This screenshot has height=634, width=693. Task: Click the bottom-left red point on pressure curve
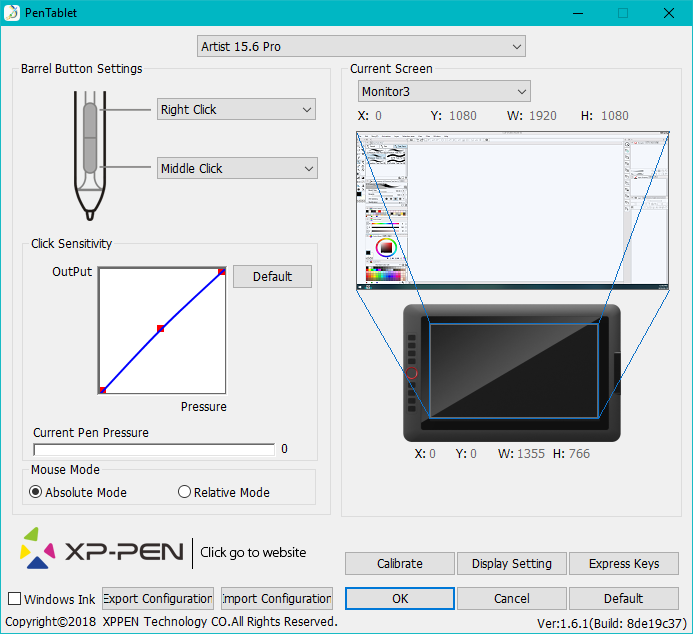tap(103, 390)
